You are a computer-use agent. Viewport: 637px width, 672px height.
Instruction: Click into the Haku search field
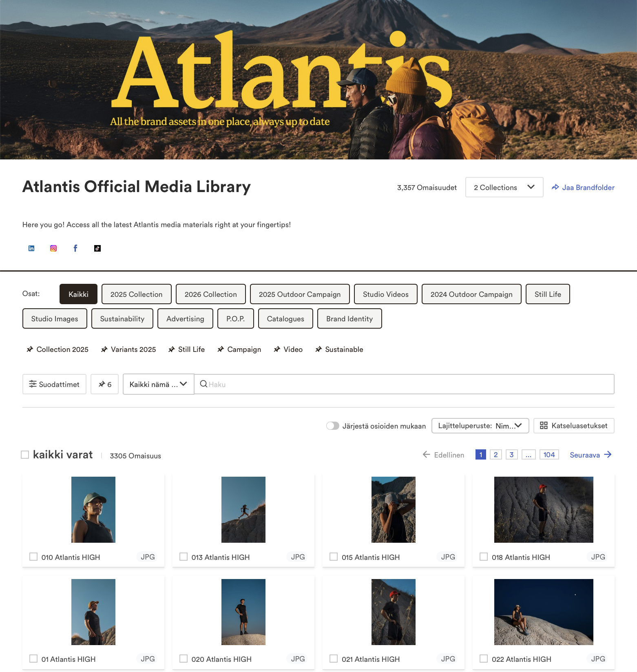coord(404,384)
